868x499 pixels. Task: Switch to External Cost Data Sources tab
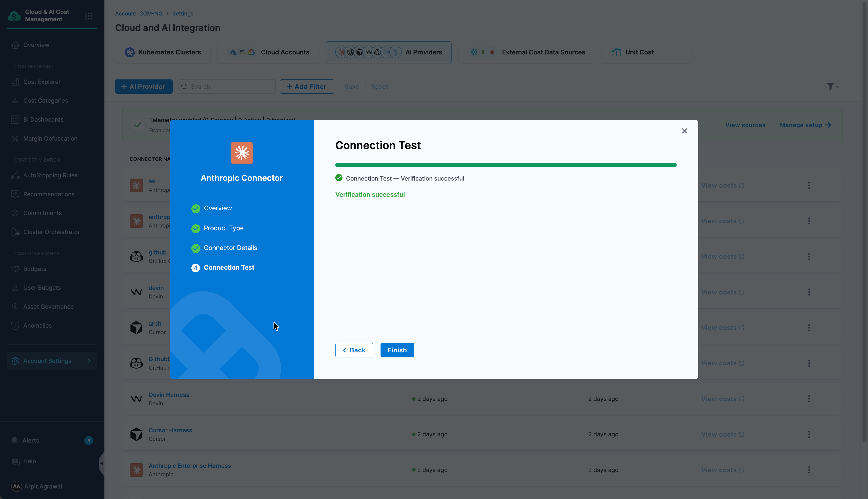(527, 52)
